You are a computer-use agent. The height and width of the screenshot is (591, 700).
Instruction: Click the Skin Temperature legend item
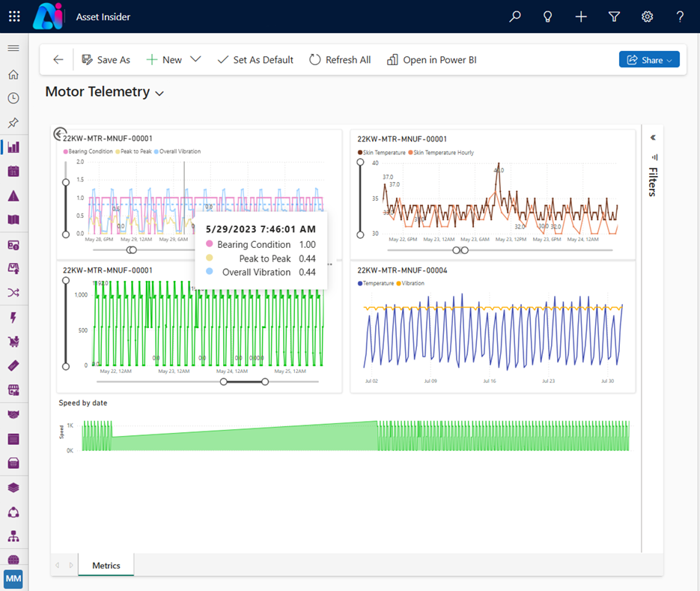click(x=382, y=152)
